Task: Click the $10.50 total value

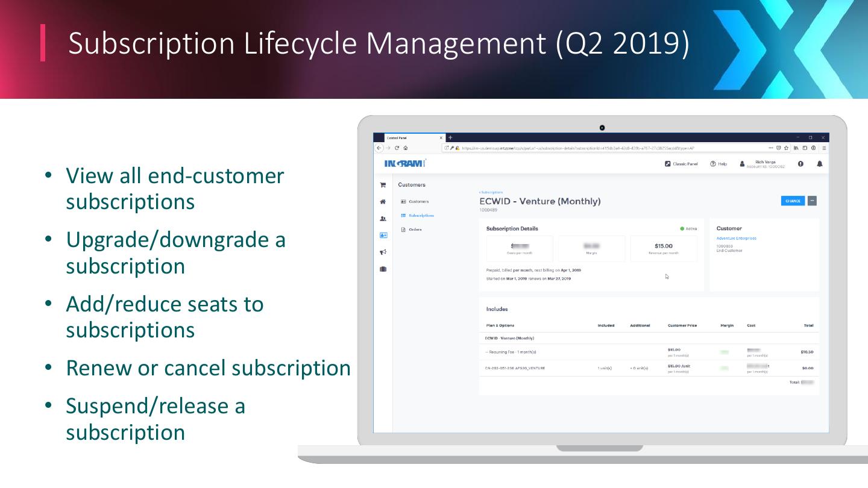Action: (x=807, y=352)
